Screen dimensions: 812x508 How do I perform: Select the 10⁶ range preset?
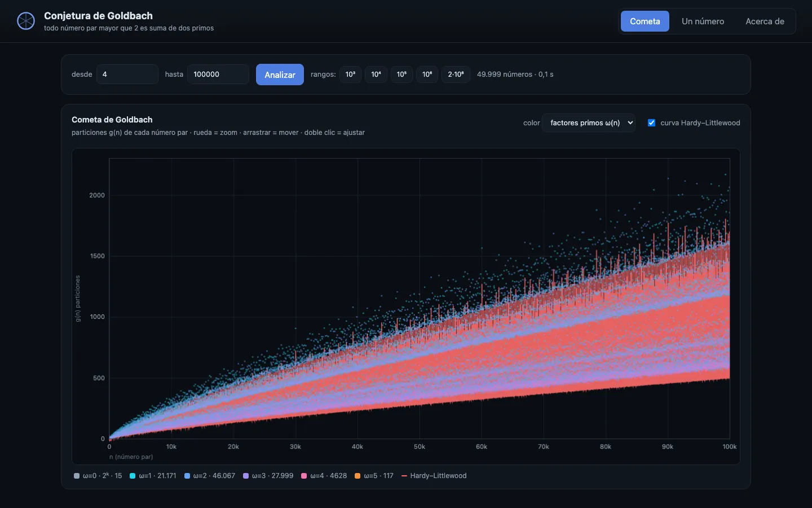427,75
